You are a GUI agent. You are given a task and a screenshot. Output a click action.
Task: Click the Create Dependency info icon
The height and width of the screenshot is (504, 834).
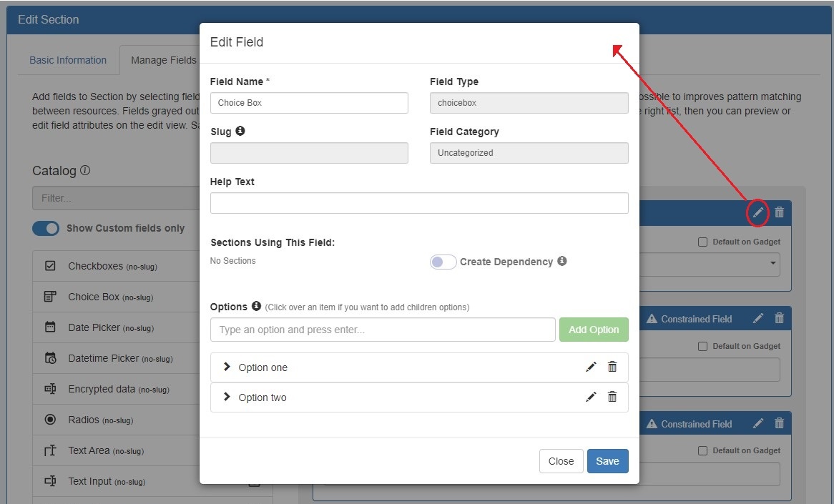(x=562, y=261)
